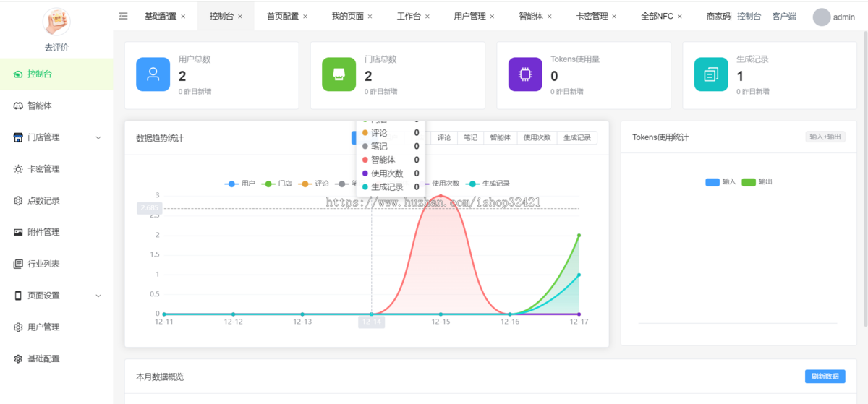Close the 基础配置 tab

[183, 17]
